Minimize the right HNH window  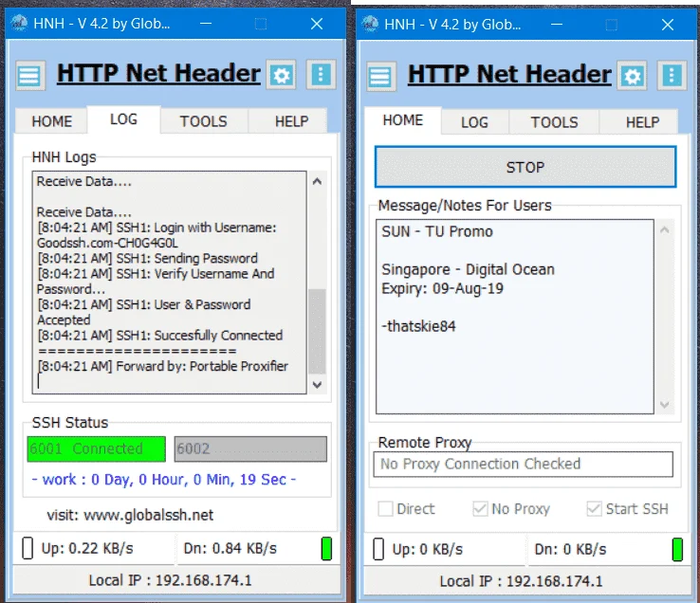pyautogui.click(x=556, y=24)
